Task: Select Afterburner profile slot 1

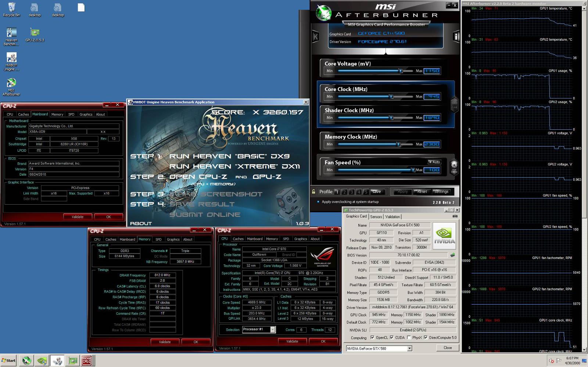Action: pos(337,192)
